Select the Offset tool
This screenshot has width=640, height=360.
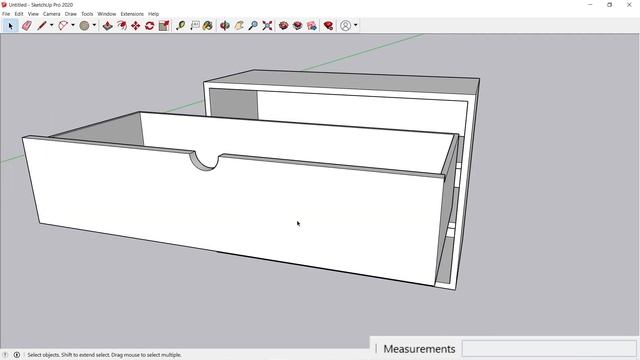[x=122, y=26]
